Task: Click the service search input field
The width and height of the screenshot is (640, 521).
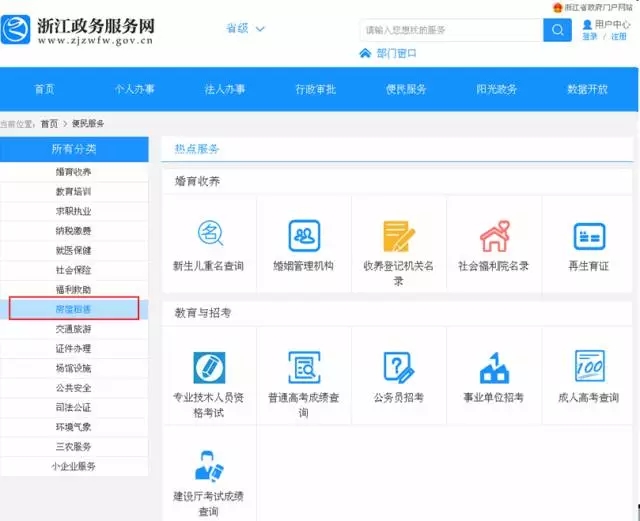Action: coord(451,30)
